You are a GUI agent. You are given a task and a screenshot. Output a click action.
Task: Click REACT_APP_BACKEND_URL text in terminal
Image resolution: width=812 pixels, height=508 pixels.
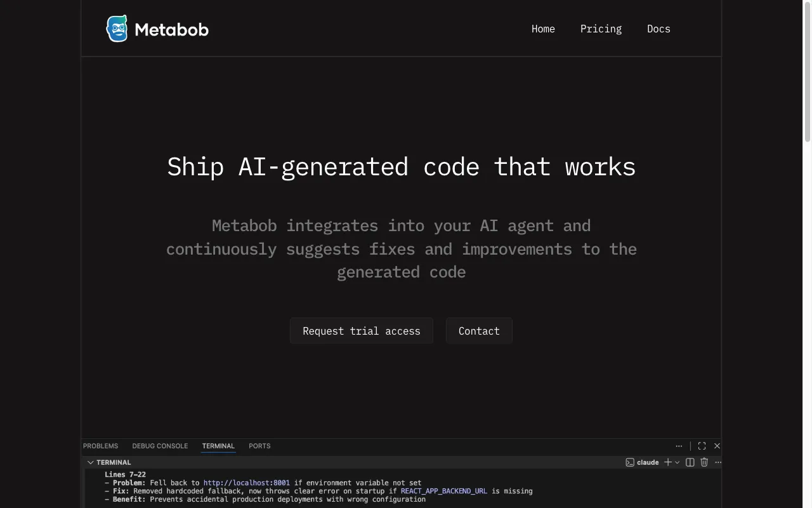pyautogui.click(x=444, y=491)
